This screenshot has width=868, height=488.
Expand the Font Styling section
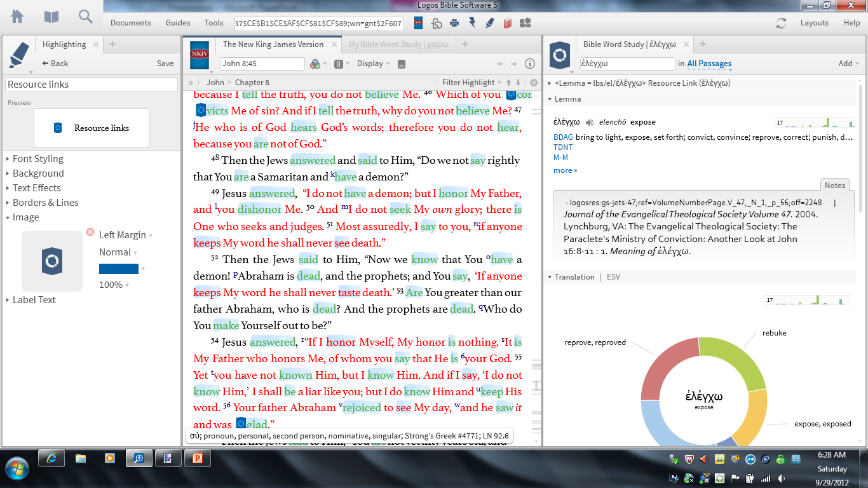click(38, 159)
